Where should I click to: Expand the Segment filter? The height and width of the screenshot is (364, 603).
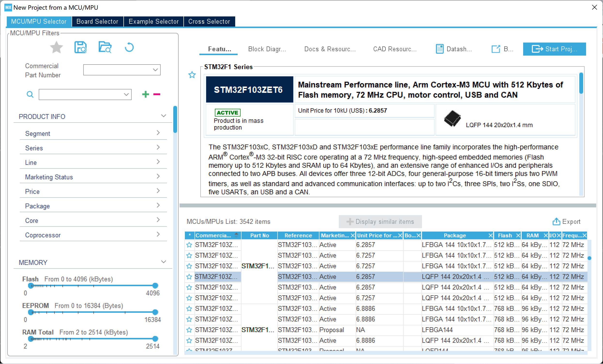coord(158,133)
